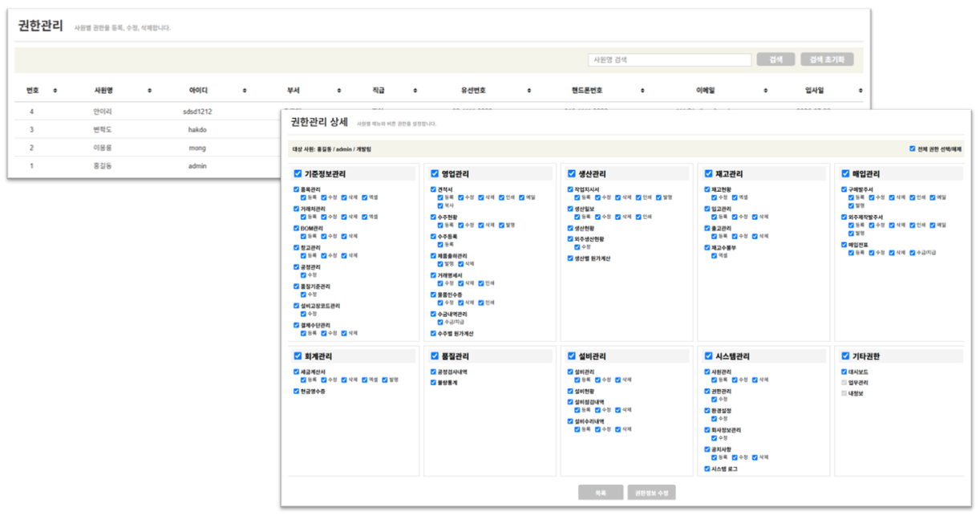Click the 목록 button in the detail window
The width and height of the screenshot is (980, 516).
(x=601, y=493)
